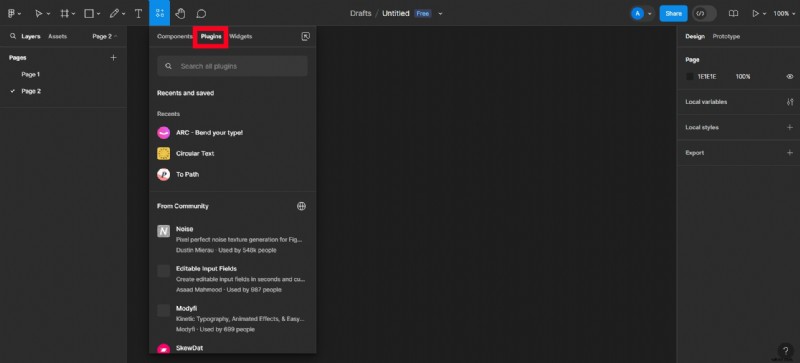Click the Free plan badge
The height and width of the screenshot is (363, 800).
tap(422, 14)
